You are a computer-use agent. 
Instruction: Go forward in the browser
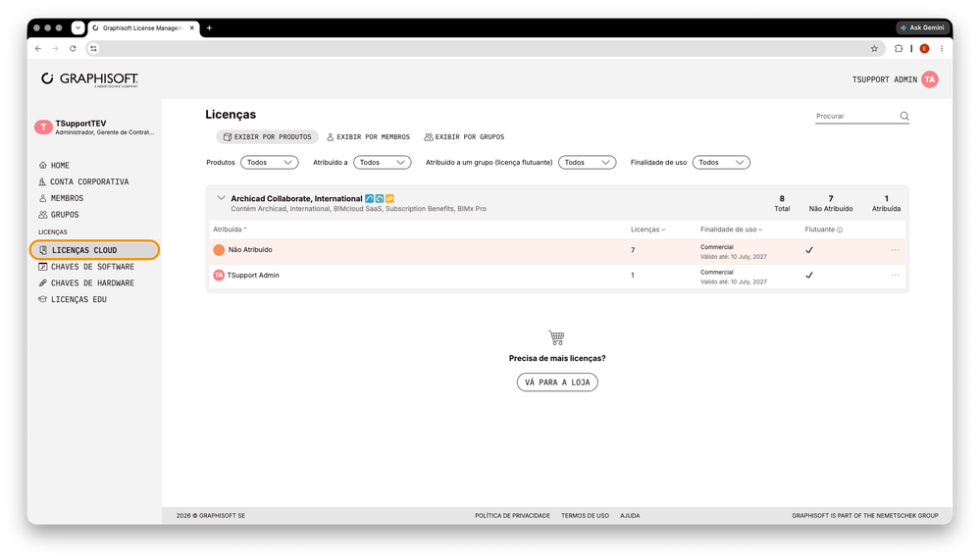point(56,48)
